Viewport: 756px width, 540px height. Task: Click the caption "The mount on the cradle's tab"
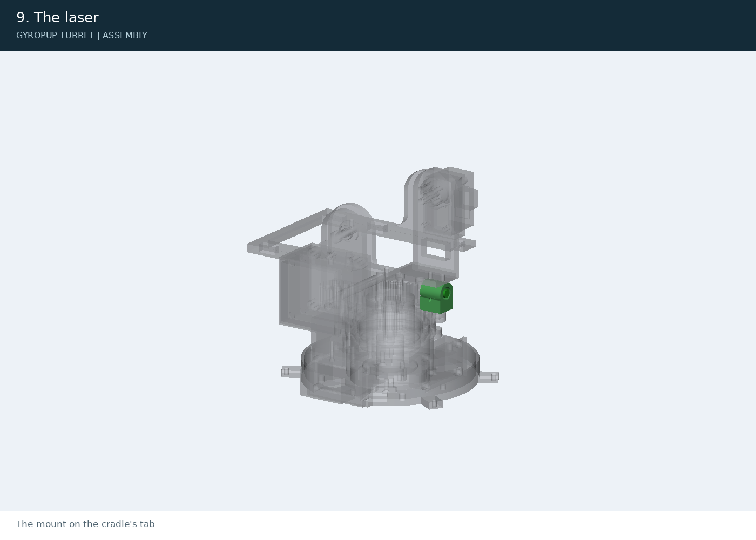pyautogui.click(x=85, y=524)
